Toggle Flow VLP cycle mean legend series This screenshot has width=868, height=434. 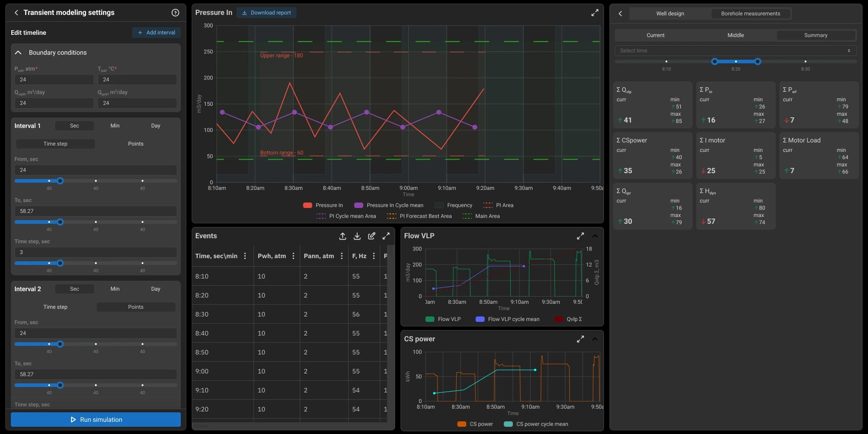pyautogui.click(x=508, y=319)
